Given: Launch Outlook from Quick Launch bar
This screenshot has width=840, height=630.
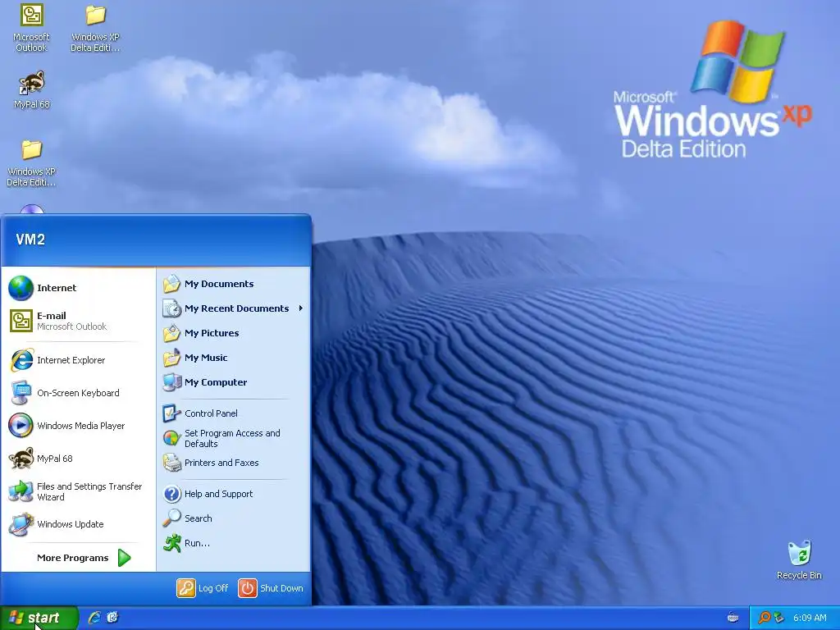Looking at the screenshot, I should (112, 618).
